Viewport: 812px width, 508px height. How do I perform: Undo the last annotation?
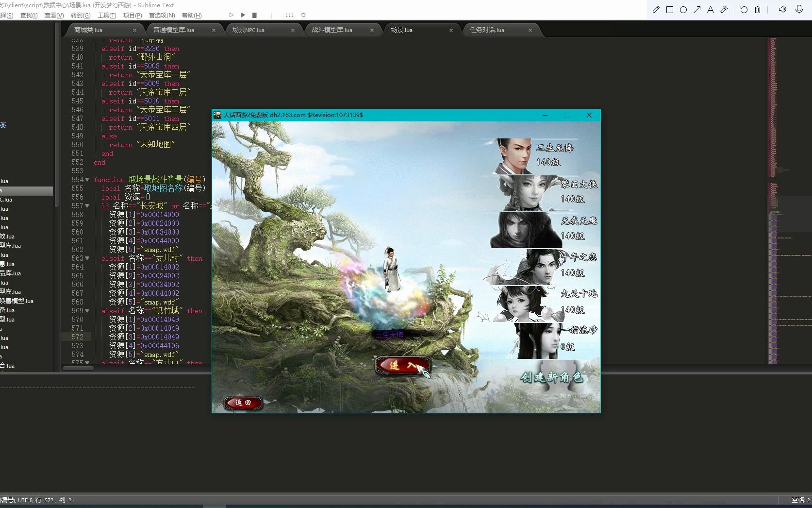pos(744,10)
